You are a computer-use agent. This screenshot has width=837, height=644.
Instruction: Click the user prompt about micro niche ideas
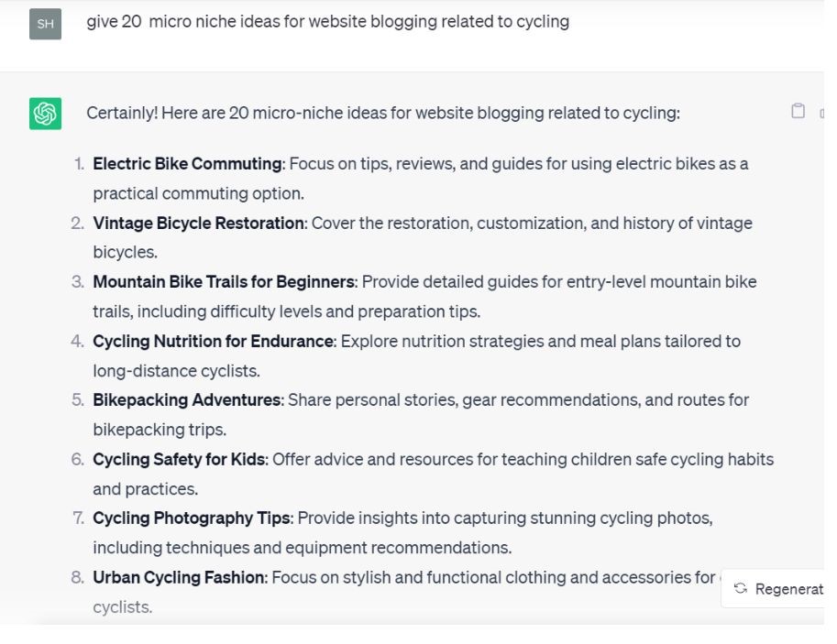click(x=327, y=21)
